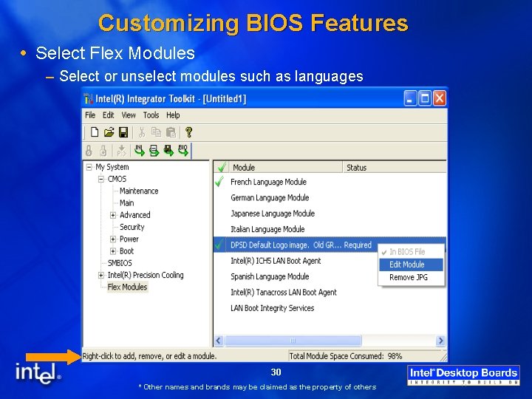Click In BIOS File context menu entry
532x399 pixels.
click(411, 252)
